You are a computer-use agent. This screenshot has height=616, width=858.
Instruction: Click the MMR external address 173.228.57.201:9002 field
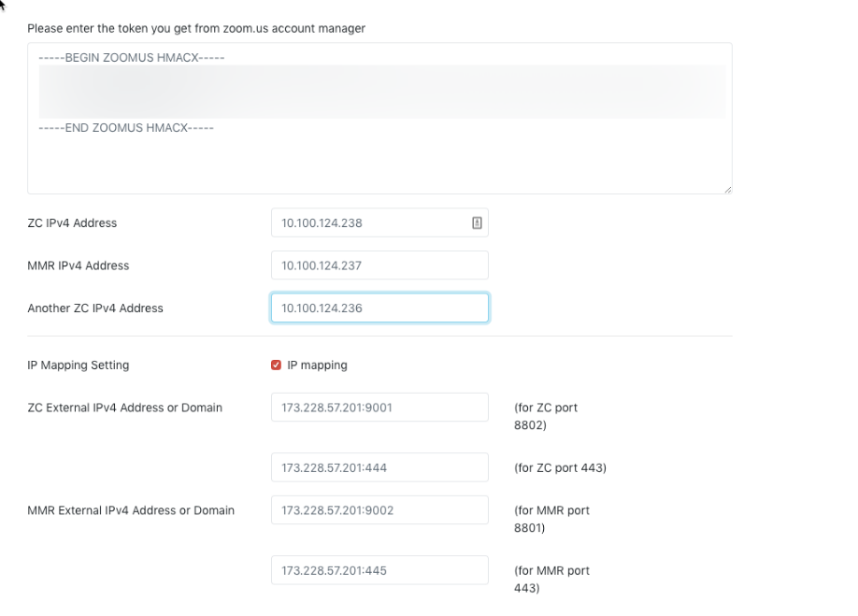click(379, 510)
